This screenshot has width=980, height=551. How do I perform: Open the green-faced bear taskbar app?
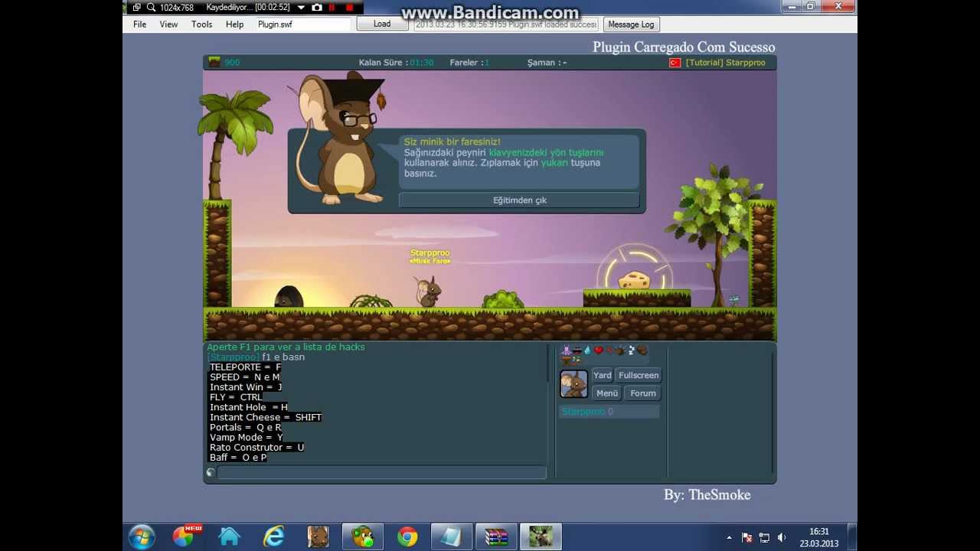point(362,536)
